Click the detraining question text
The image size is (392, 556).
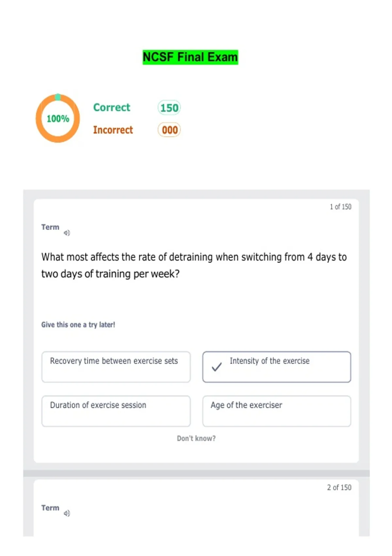194,265
